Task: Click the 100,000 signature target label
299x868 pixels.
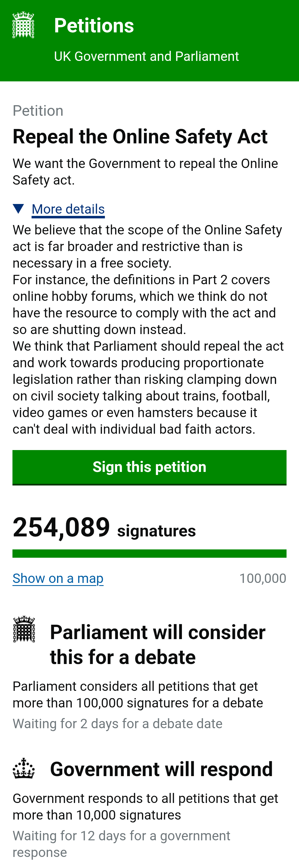Action: [x=263, y=578]
